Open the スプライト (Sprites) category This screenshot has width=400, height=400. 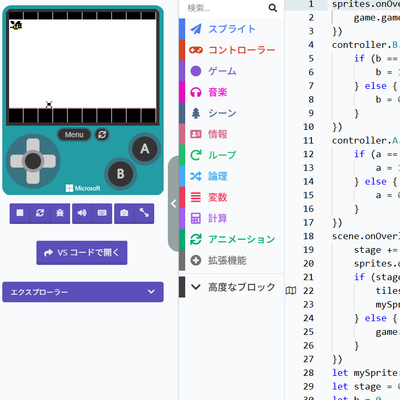coord(232,29)
